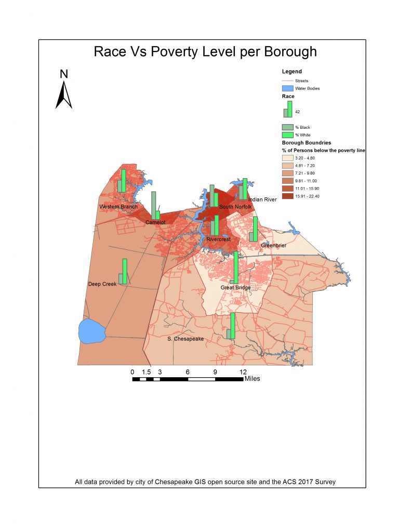Click the South Norfolk bar chart
This screenshot has width=411, height=532.
click(x=214, y=196)
